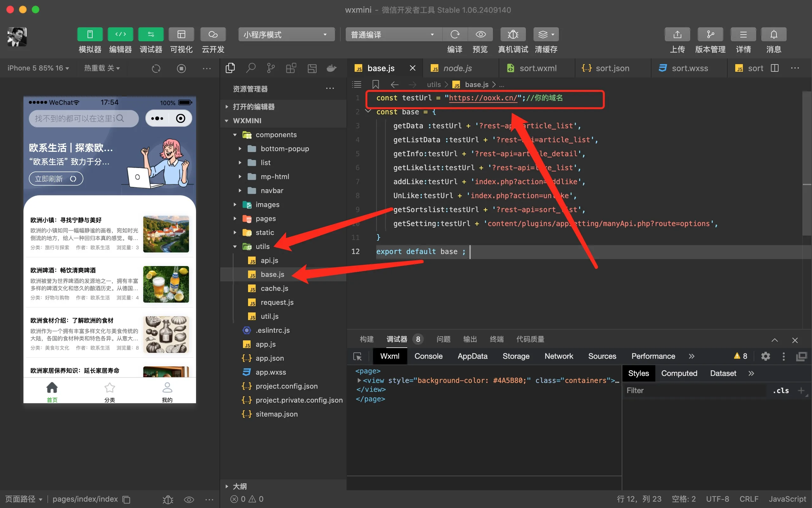Select the 终端 terminal panel tab

pos(497,339)
